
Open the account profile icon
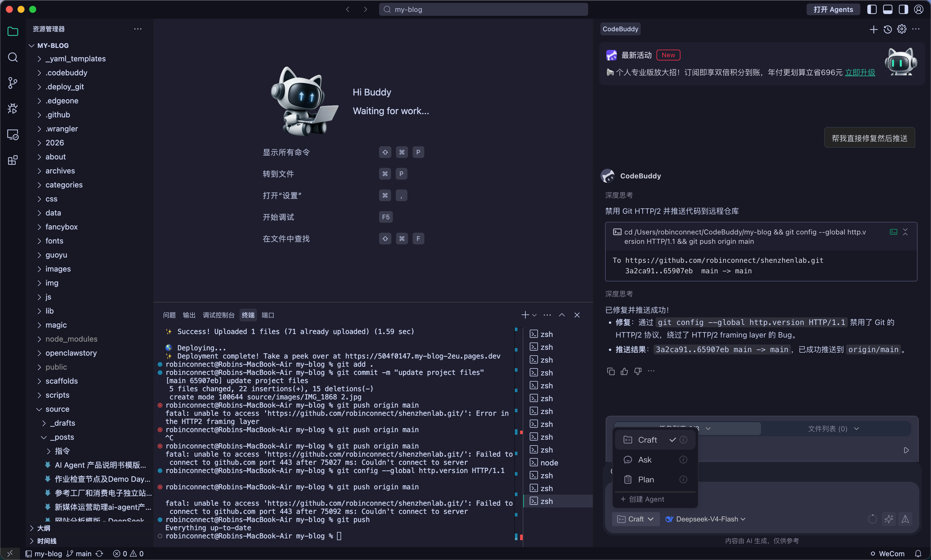tap(918, 9)
